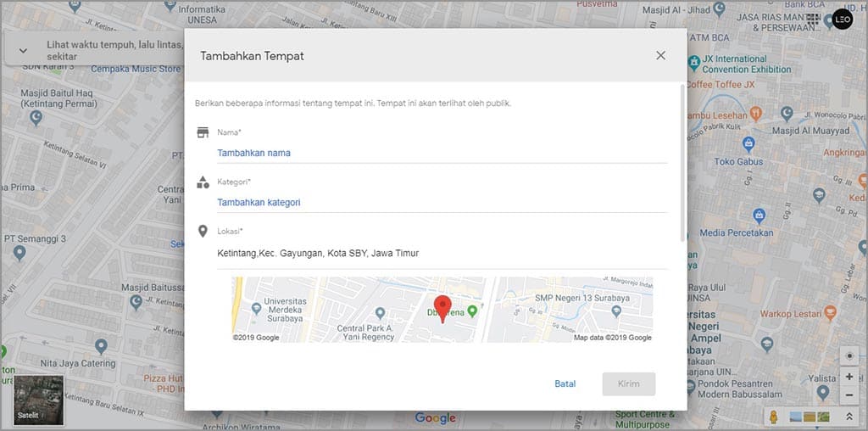868x431 pixels.
Task: Click the red location pin on mini map
Action: click(442, 307)
